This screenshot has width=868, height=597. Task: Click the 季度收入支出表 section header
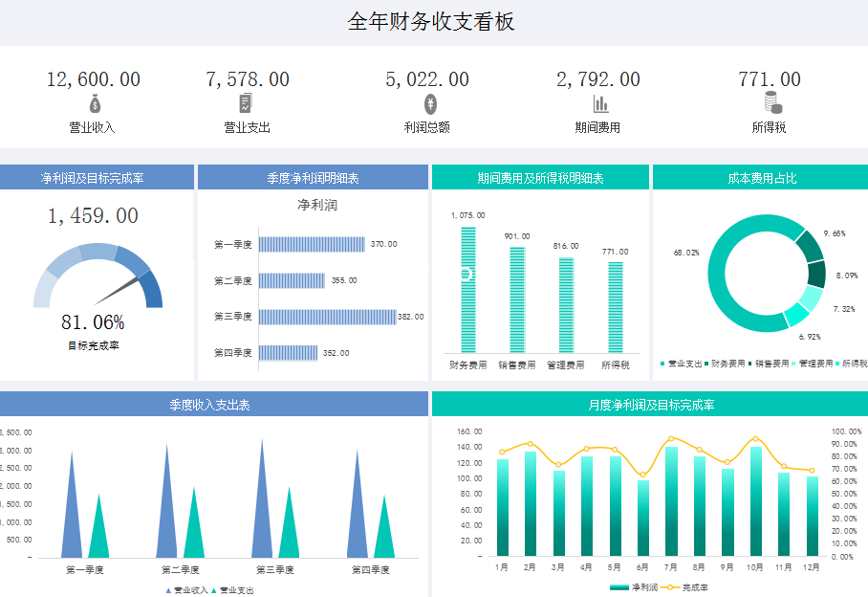[213, 405]
